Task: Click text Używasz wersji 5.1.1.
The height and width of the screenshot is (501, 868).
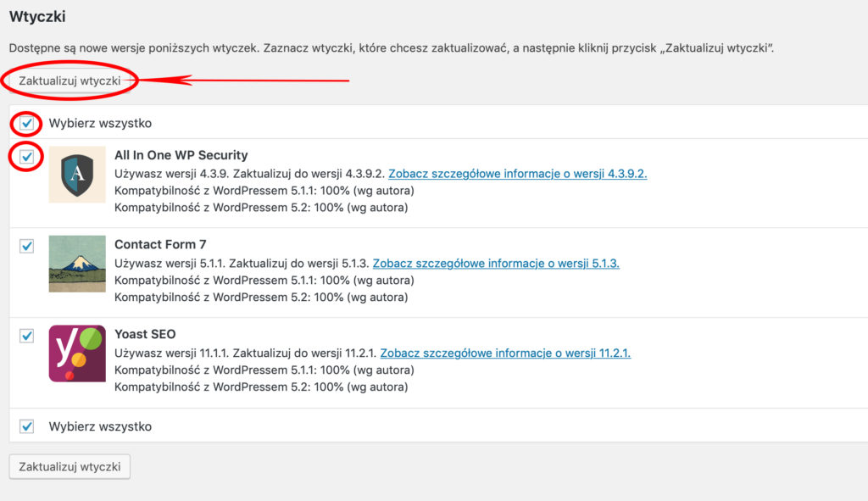Action: click(170, 264)
